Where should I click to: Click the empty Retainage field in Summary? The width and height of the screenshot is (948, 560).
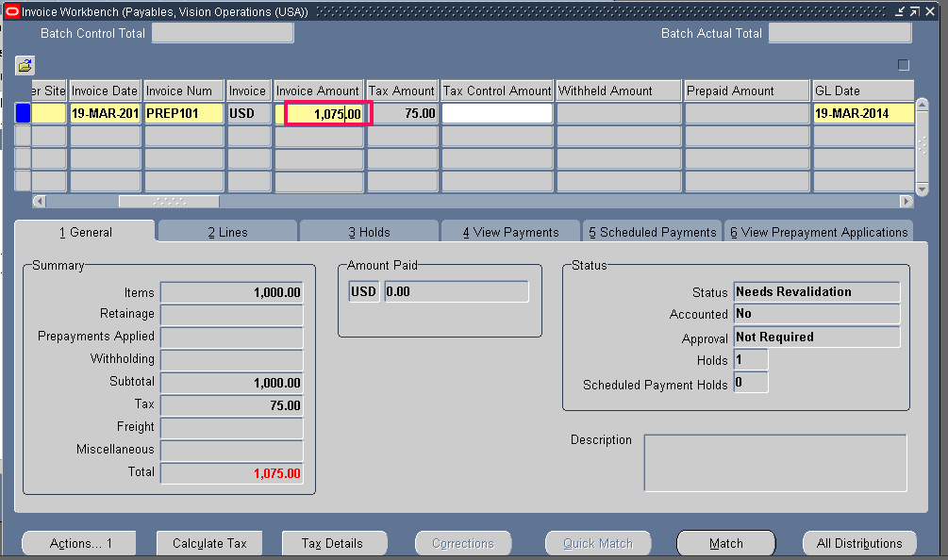(231, 315)
